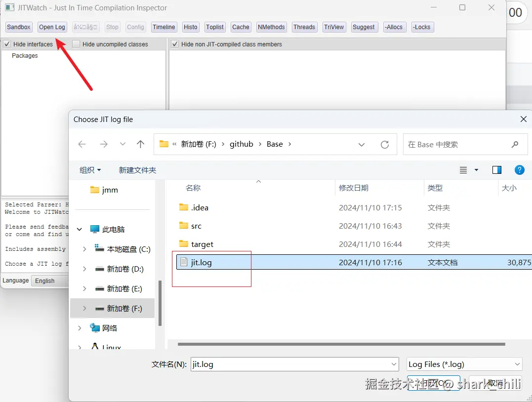Open the filename history dropdown arrow
The height and width of the screenshot is (402, 532).
point(394,364)
